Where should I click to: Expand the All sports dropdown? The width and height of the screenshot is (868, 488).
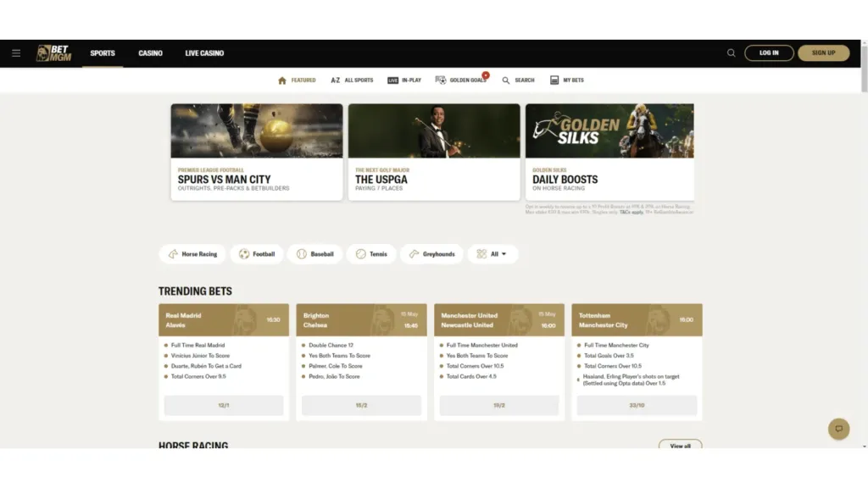pos(492,254)
